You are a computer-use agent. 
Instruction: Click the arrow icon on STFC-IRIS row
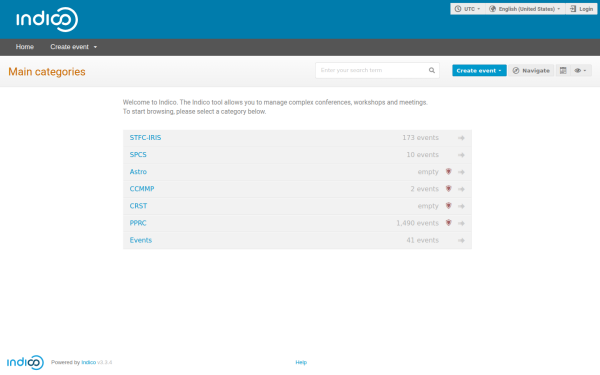(x=461, y=138)
